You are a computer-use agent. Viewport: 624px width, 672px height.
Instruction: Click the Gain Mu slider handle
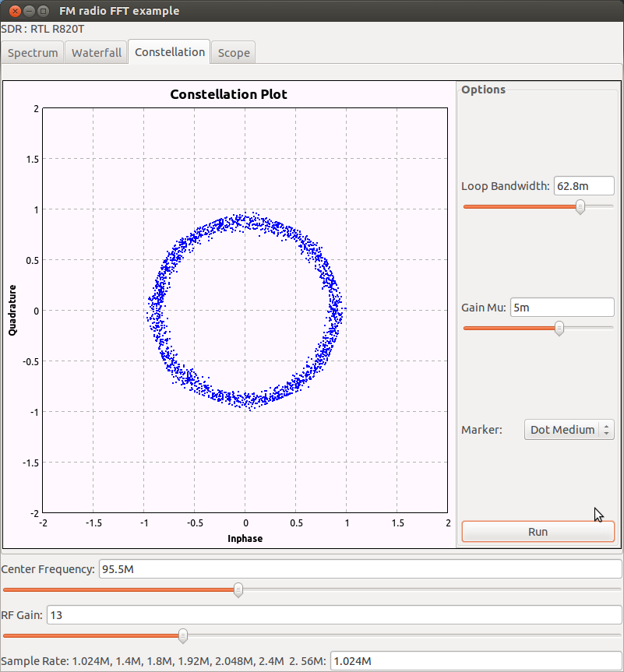(559, 329)
